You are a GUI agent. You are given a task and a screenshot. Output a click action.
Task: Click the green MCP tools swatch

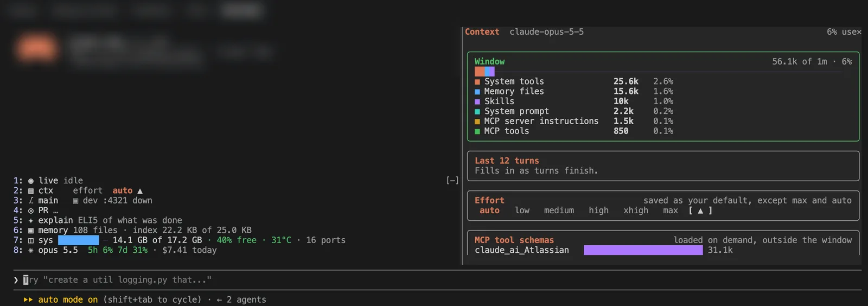pyautogui.click(x=477, y=131)
